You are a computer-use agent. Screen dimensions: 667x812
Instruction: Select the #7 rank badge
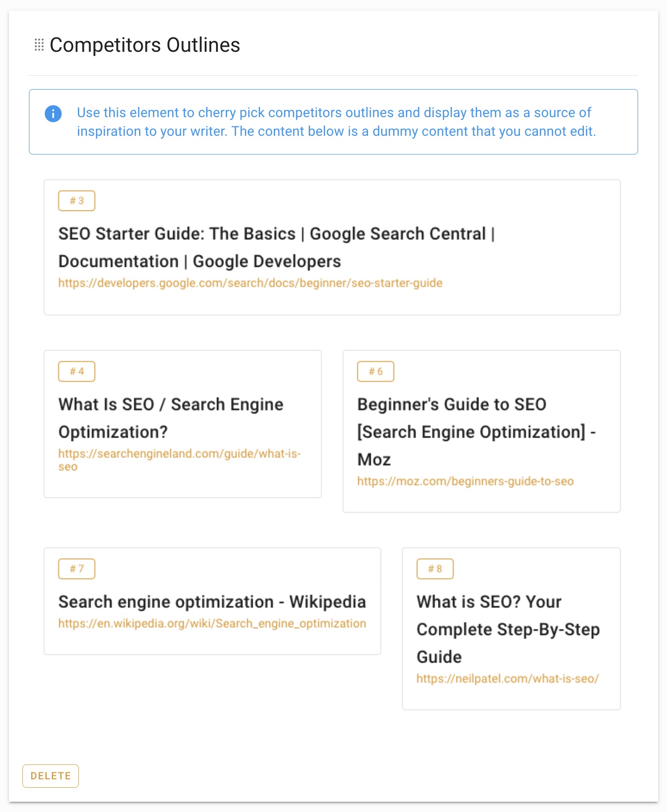76,569
